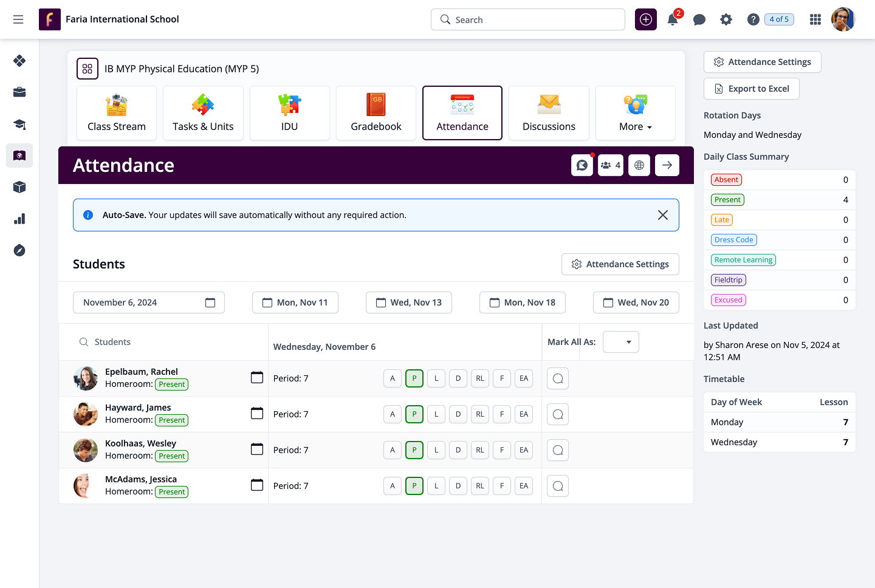Mark Rachel Epelbaum as Absent (A)
This screenshot has height=588, width=875.
tap(393, 378)
